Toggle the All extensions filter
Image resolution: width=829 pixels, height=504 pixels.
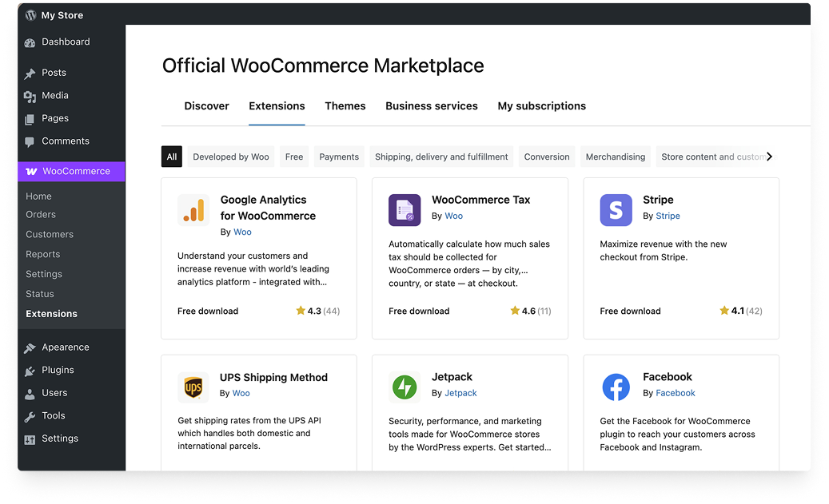tap(171, 157)
